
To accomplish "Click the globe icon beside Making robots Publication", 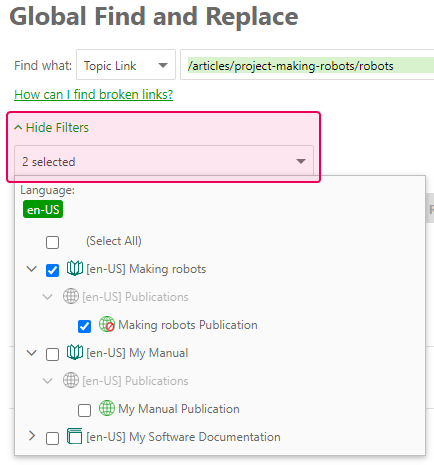I will coord(107,324).
